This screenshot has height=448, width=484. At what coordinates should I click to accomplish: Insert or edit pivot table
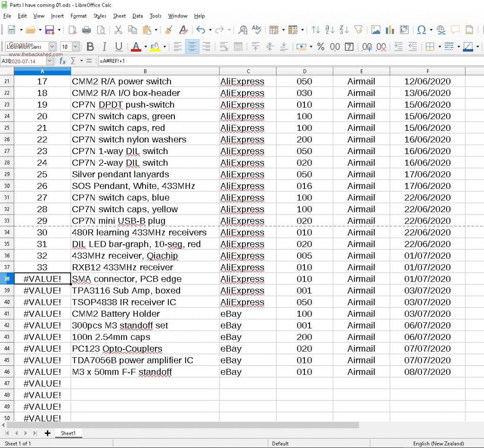404,30
